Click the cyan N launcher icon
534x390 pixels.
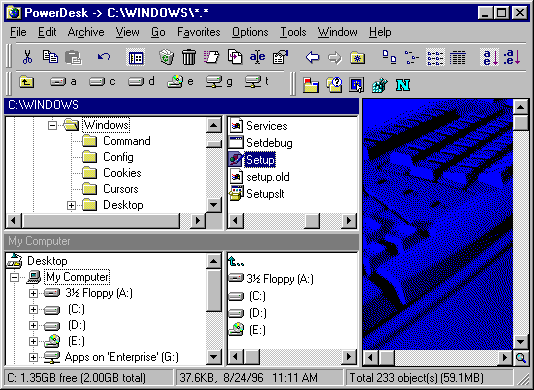tap(403, 84)
